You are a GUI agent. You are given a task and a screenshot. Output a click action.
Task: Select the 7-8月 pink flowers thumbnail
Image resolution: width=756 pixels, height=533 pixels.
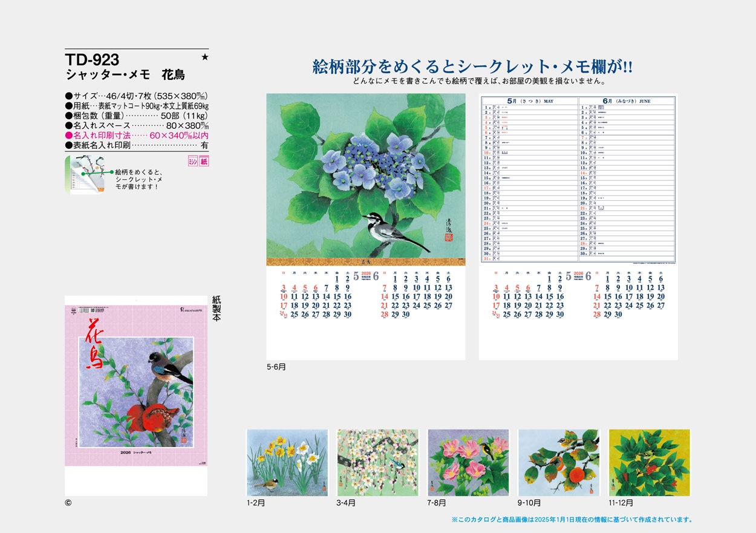tap(468, 463)
